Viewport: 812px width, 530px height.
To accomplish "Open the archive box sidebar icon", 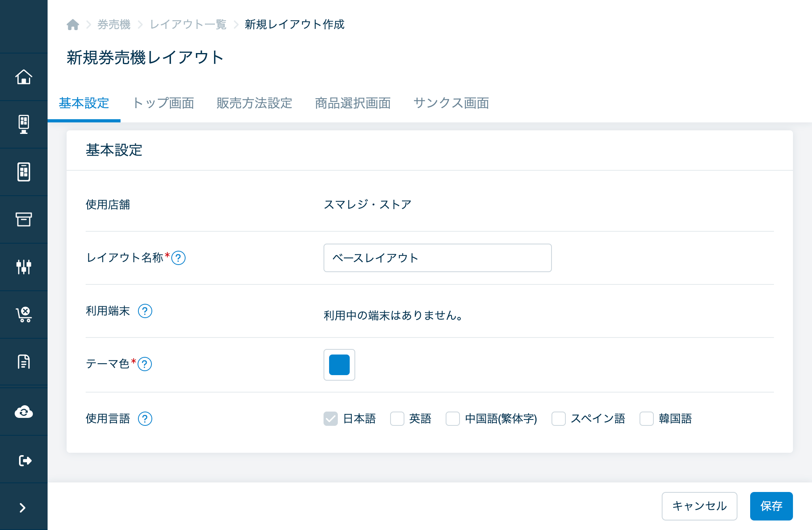I will 24,219.
